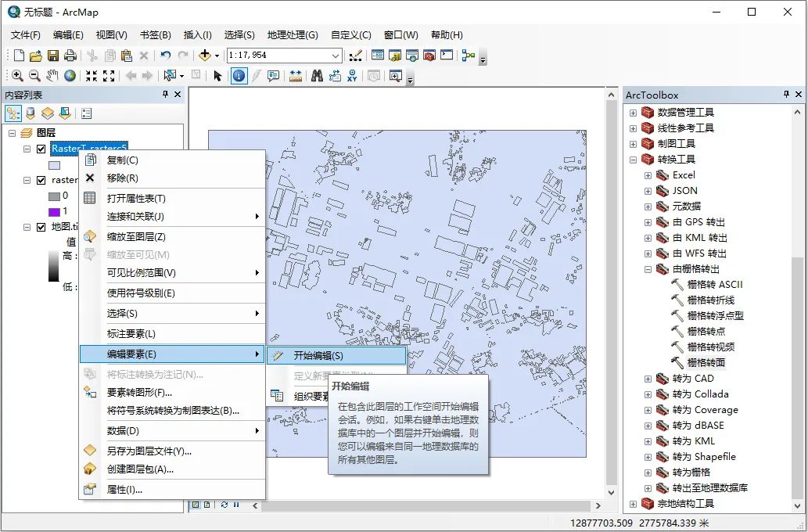Open the 栅格转 ASCII tool
This screenshot has width=808, height=532.
[715, 285]
